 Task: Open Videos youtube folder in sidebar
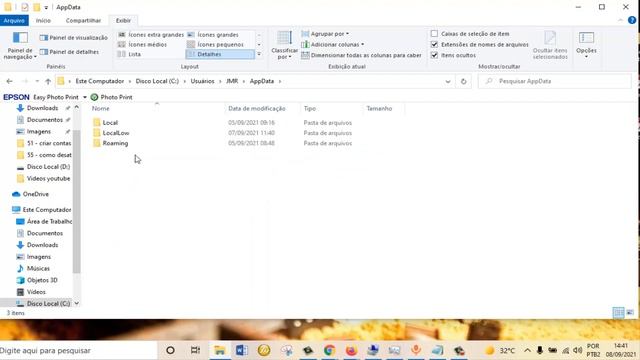(48, 179)
